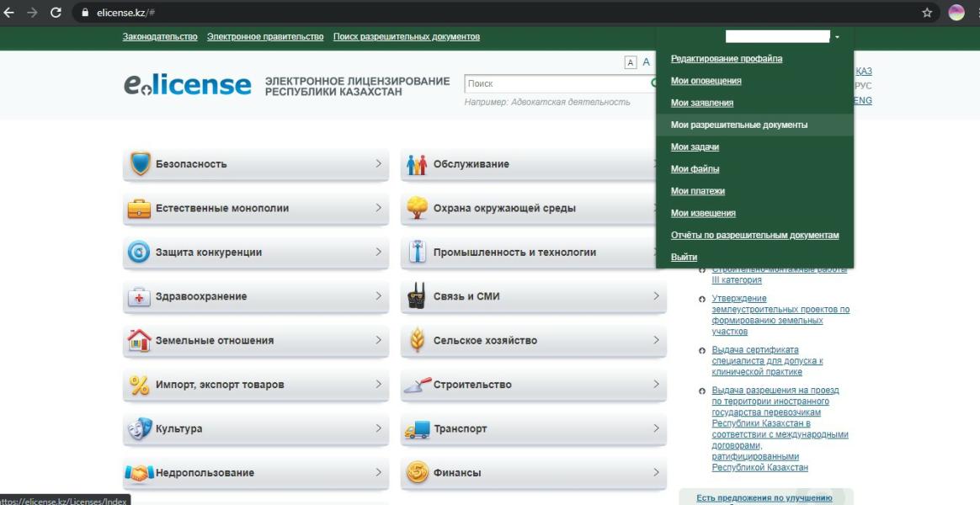Click the browser address bar URL
Screen dimensions: 980x505
pyautogui.click(x=125, y=13)
